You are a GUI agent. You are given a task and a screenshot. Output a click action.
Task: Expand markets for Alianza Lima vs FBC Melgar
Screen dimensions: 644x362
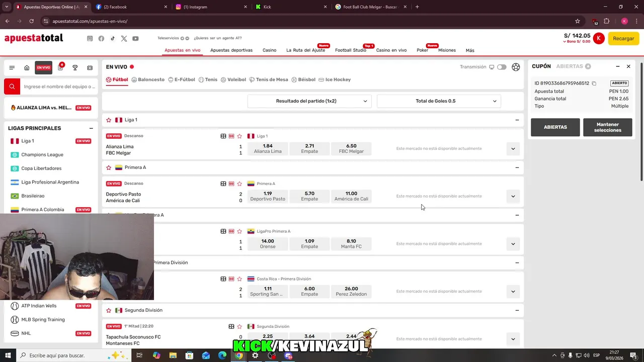[x=513, y=149]
